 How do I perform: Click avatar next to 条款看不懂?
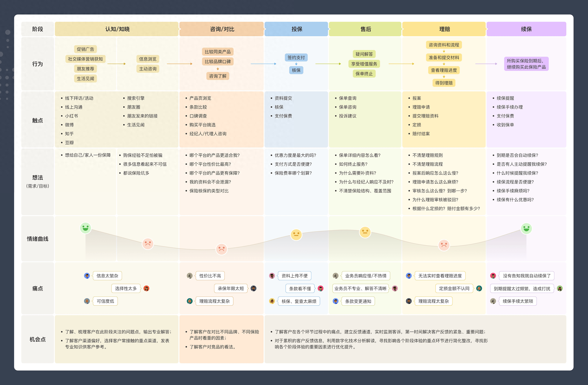coord(320,288)
